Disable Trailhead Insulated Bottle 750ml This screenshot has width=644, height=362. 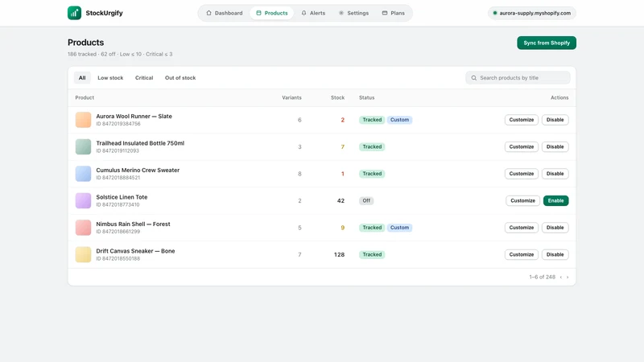pos(555,146)
